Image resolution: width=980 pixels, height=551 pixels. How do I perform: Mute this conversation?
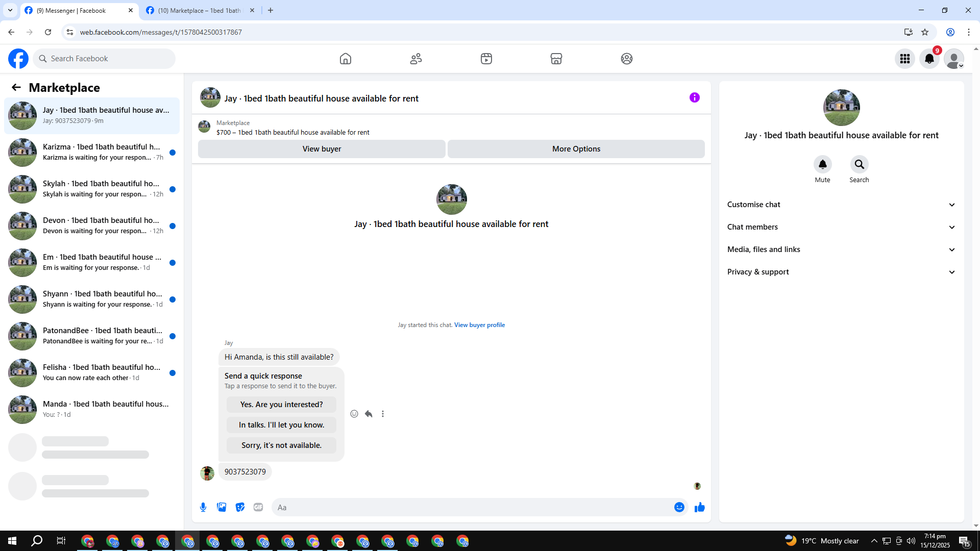[x=822, y=164]
